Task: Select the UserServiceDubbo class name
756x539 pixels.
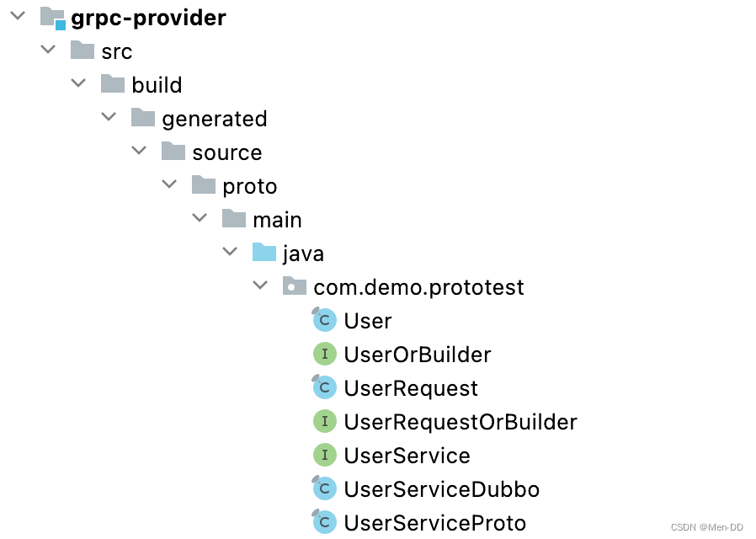Action: pyautogui.click(x=441, y=489)
